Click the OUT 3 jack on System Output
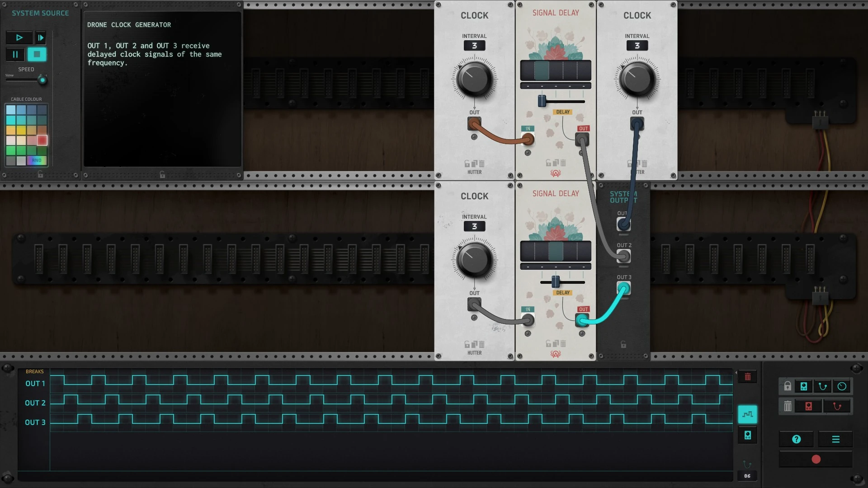 click(623, 288)
